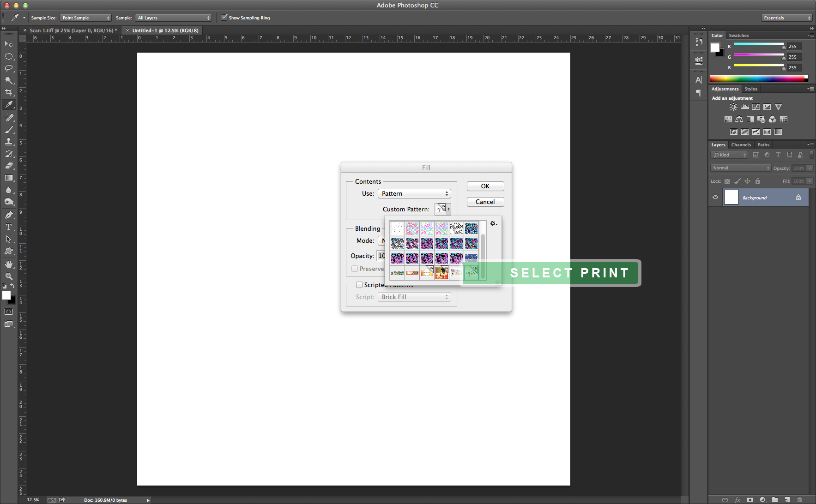Click the toolbar foreground color swatch
The image size is (816, 504).
coord(6,296)
